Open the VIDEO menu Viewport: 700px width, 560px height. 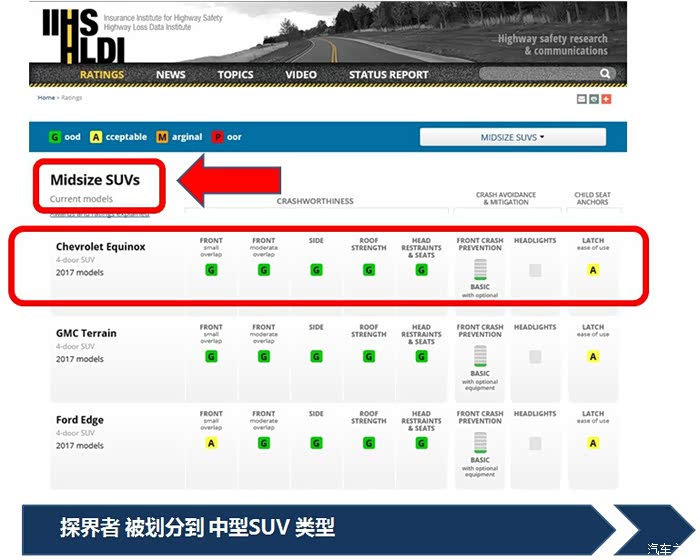tap(301, 75)
